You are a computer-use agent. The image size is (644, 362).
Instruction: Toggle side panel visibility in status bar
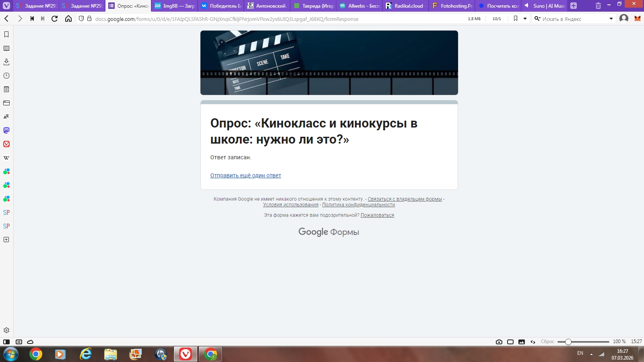pos(6,342)
